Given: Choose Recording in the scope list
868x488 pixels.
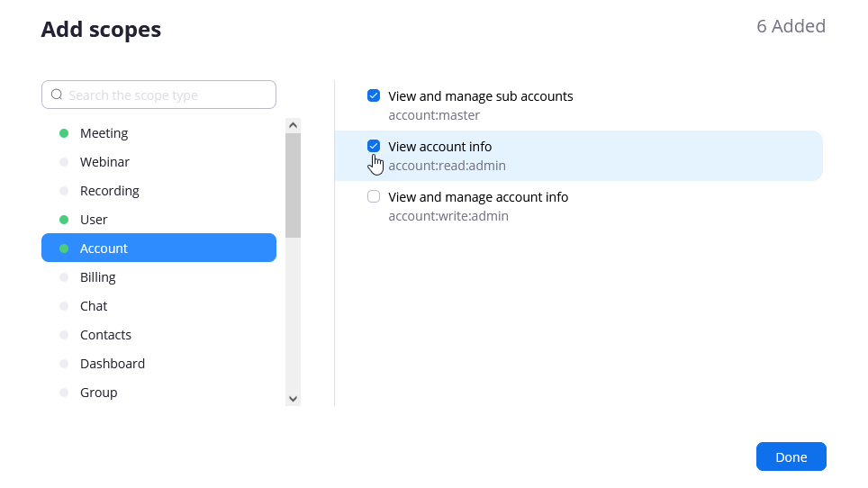Looking at the screenshot, I should pyautogui.click(x=109, y=191).
